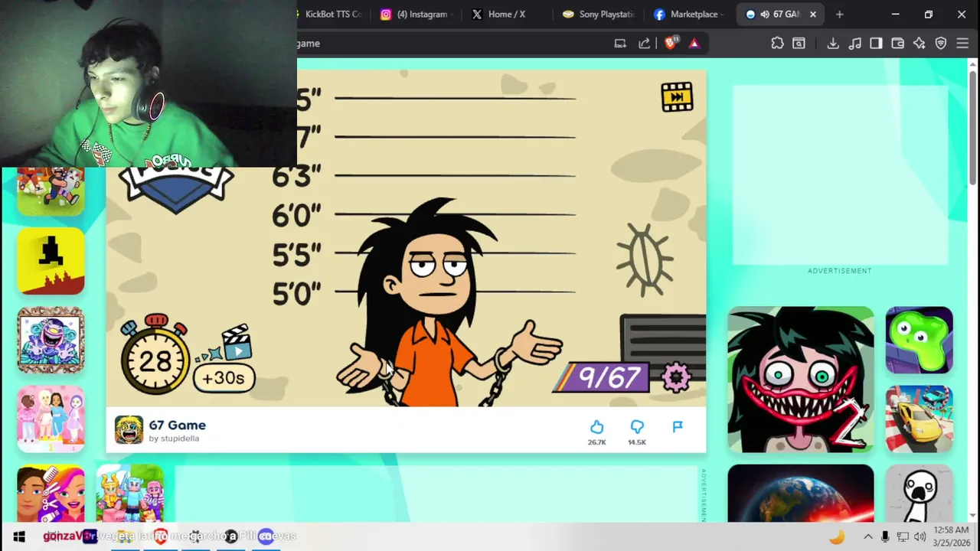Open Brave Shields lion icon
This screenshot has height=551, width=980.
671,44
